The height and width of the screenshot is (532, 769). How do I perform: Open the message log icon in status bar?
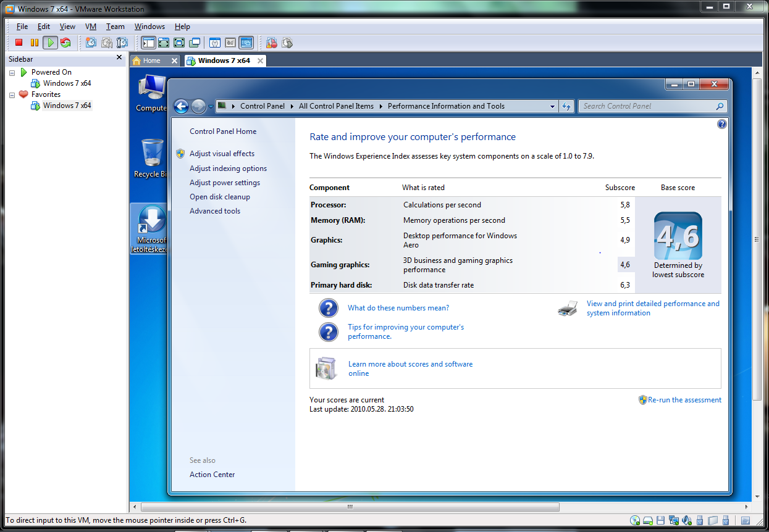tap(746, 520)
